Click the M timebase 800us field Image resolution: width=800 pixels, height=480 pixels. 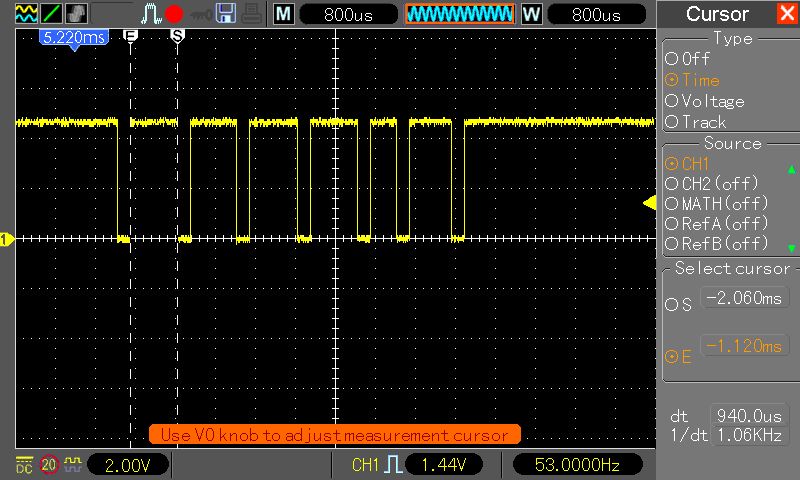[x=345, y=15]
